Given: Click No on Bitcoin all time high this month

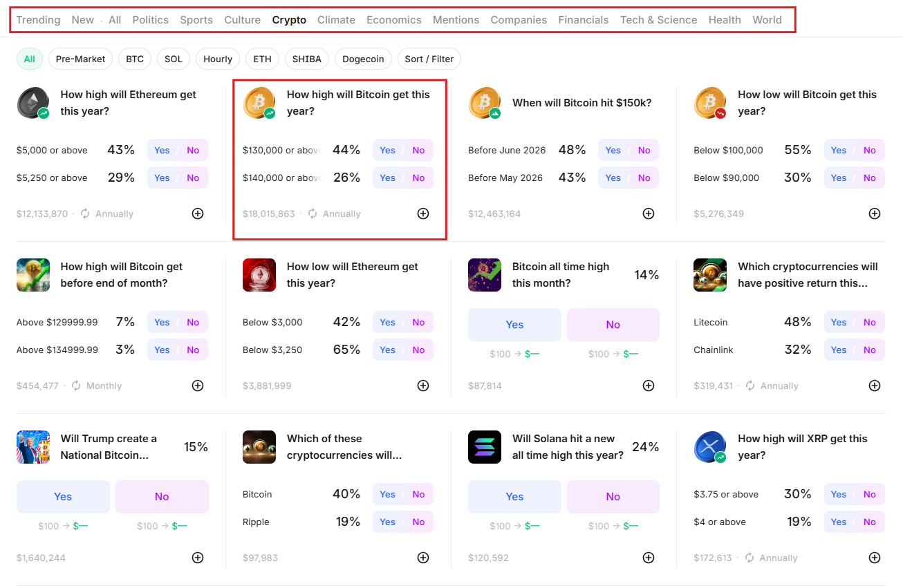Looking at the screenshot, I should click(x=613, y=324).
